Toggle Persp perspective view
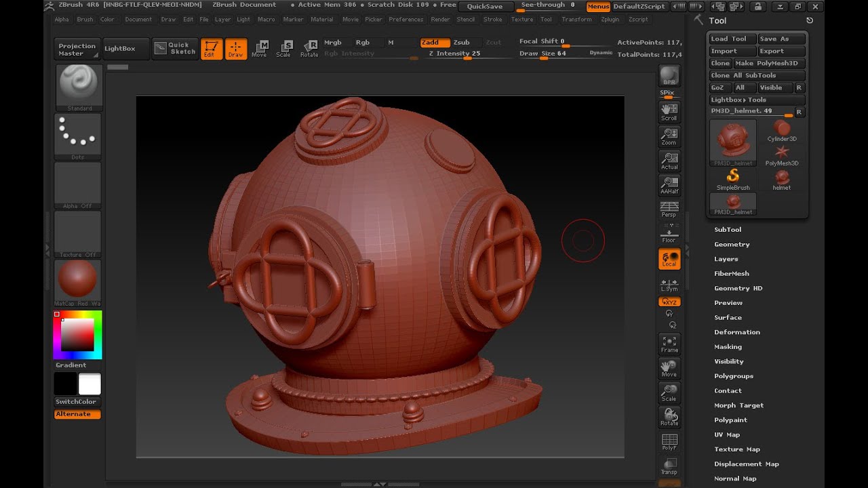Image resolution: width=868 pixels, height=488 pixels. point(669,209)
